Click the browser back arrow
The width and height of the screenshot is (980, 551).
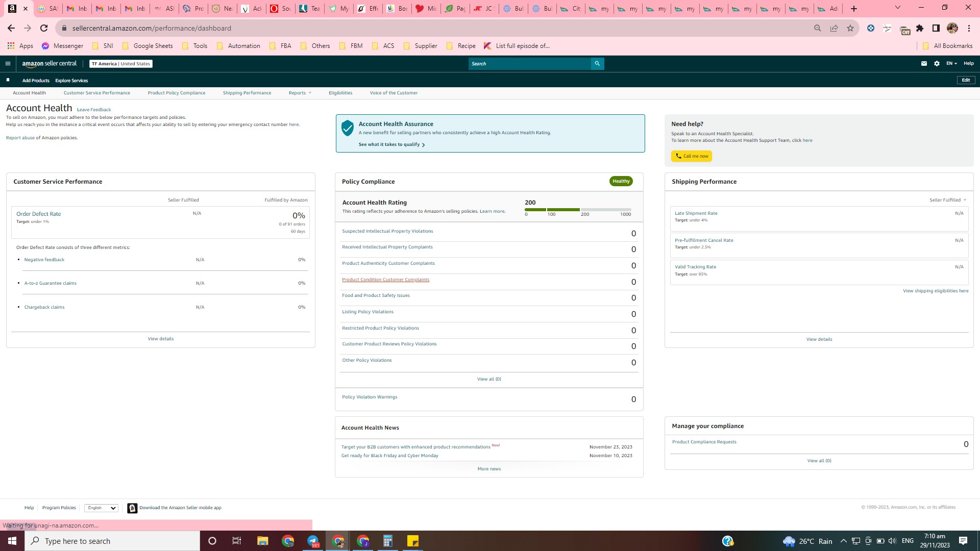click(x=11, y=28)
